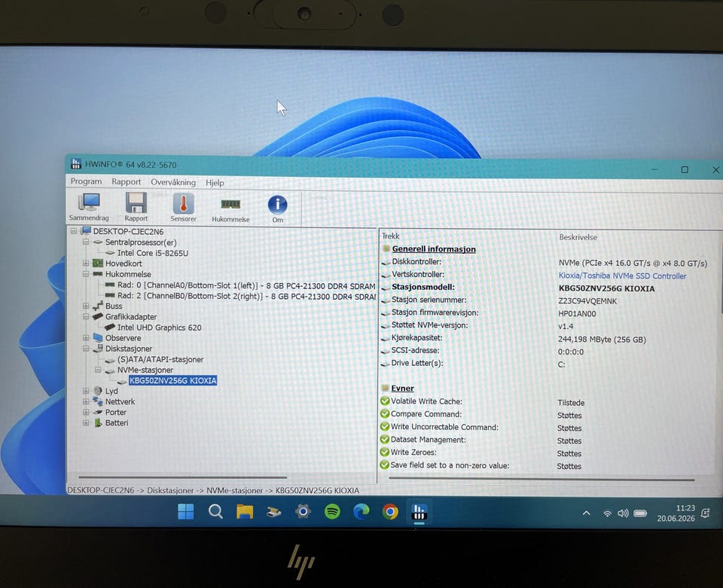Click the HWiNFO taskbar icon
This screenshot has width=723, height=588.
[x=419, y=512]
